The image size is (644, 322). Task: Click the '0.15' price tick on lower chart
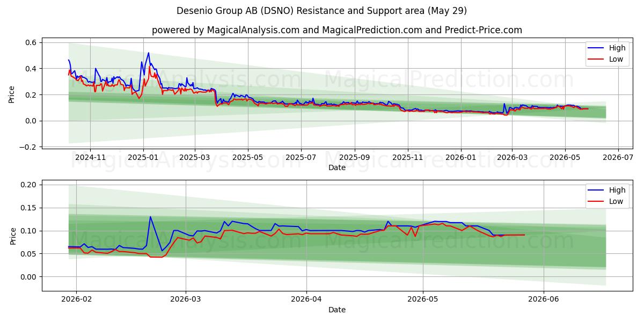coord(28,208)
